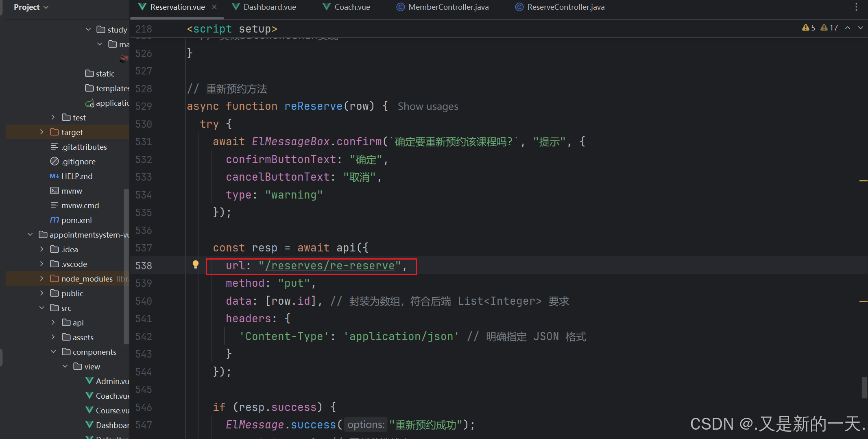
Task: Select the templates folder
Action: click(107, 88)
